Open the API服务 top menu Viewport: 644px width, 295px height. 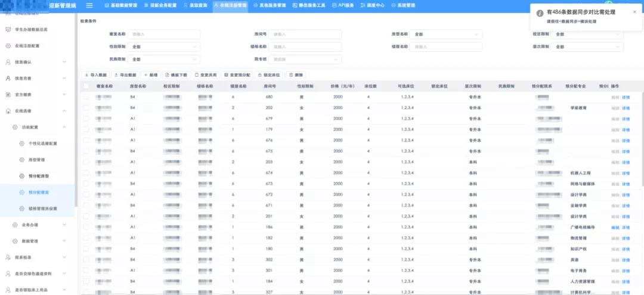(x=343, y=6)
